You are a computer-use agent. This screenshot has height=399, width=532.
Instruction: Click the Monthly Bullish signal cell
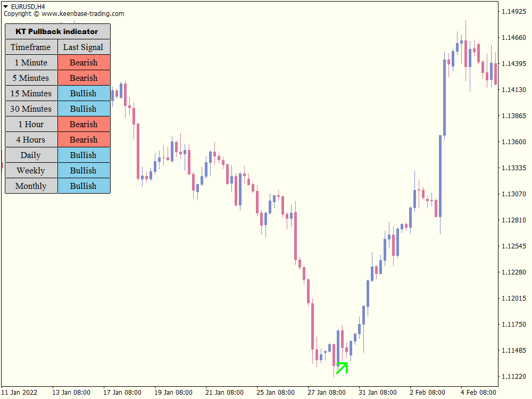coord(84,186)
